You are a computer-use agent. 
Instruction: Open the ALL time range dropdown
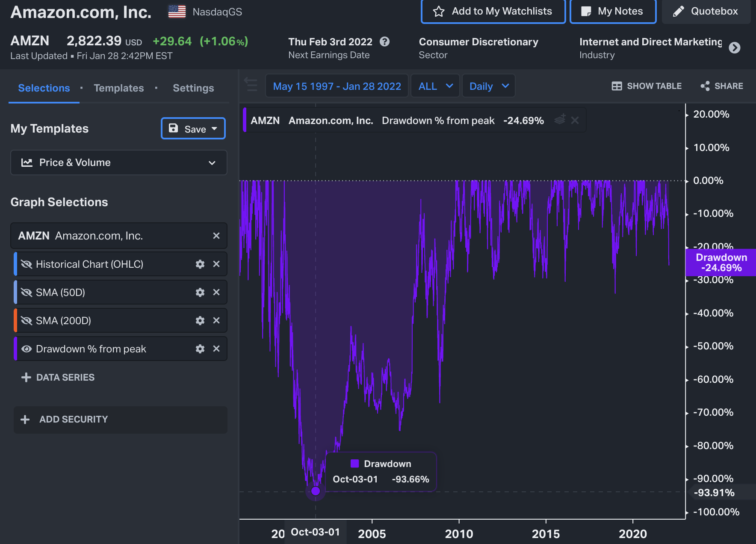[435, 86]
